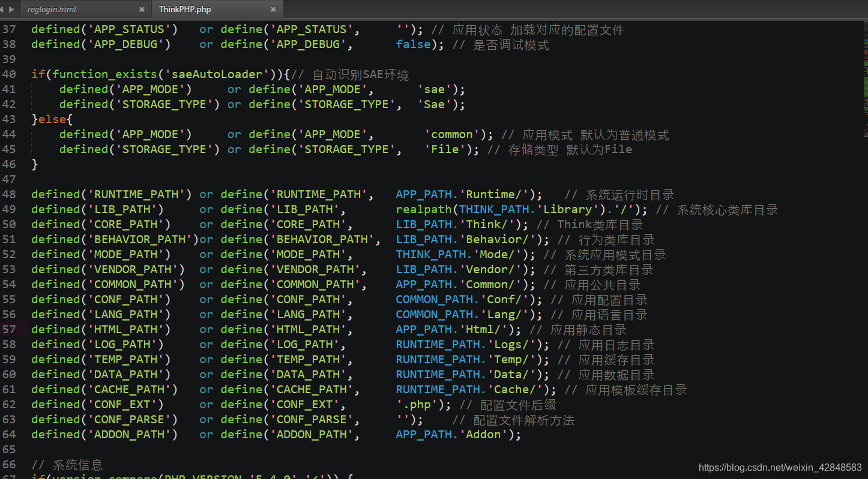Switch to the reglogin.html tab
The height and width of the screenshot is (479, 868).
(x=52, y=9)
